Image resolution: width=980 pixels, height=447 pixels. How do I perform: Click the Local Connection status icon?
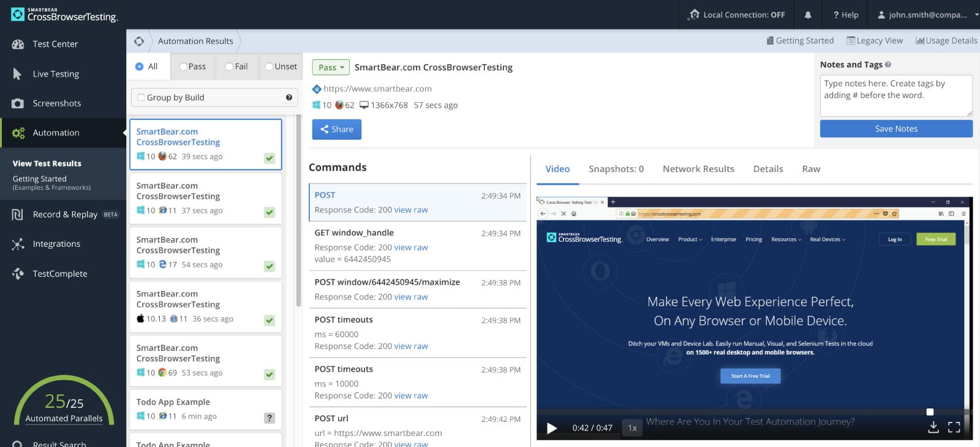(x=694, y=15)
